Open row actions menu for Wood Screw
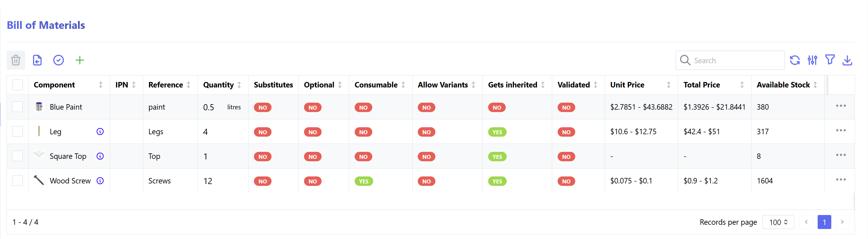This screenshot has width=868, height=239. pyautogui.click(x=841, y=180)
